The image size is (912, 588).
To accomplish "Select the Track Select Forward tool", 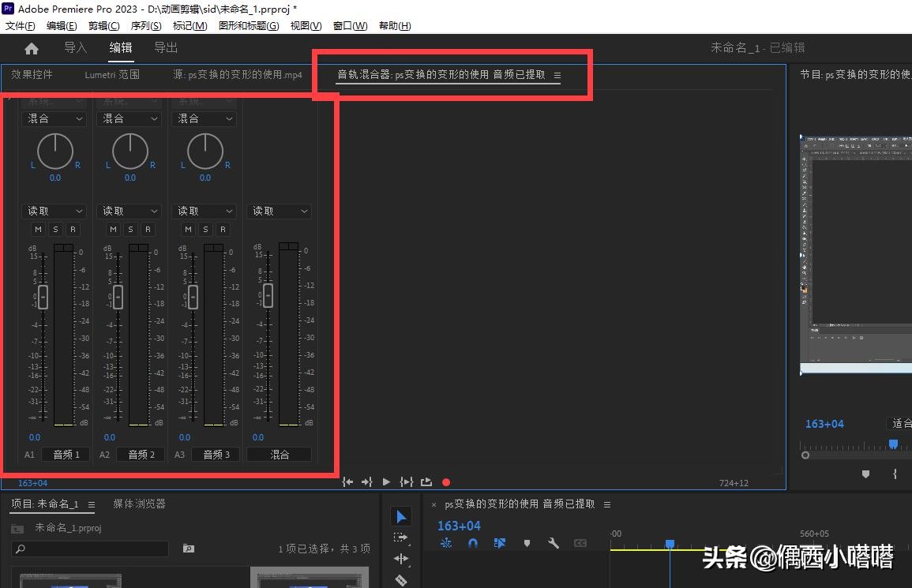I will 401,537.
